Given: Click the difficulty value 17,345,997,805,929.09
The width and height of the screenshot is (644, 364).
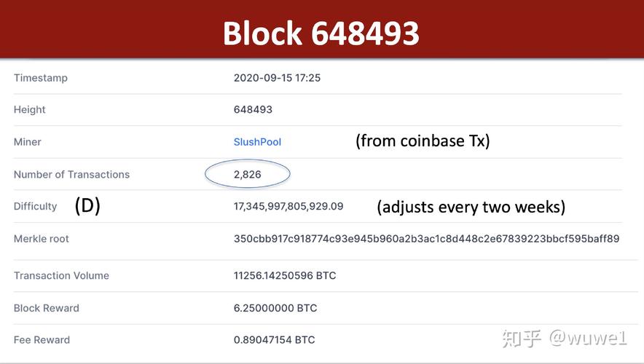Looking at the screenshot, I should click(288, 207).
